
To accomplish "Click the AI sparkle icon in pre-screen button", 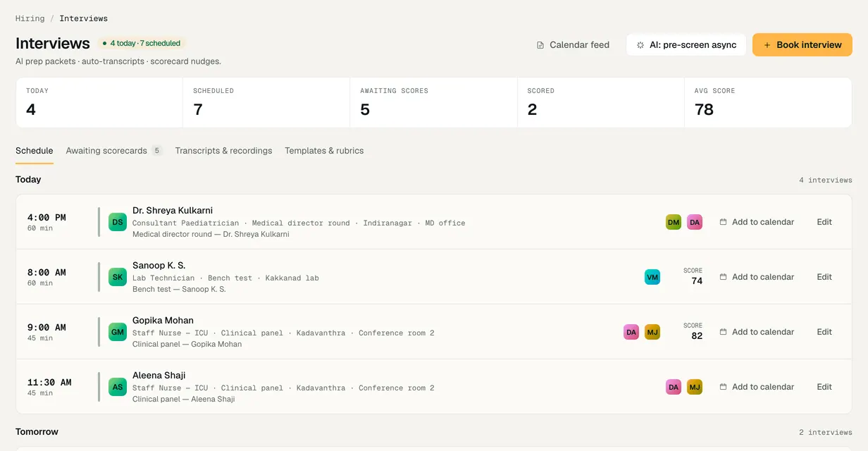I will pos(640,45).
